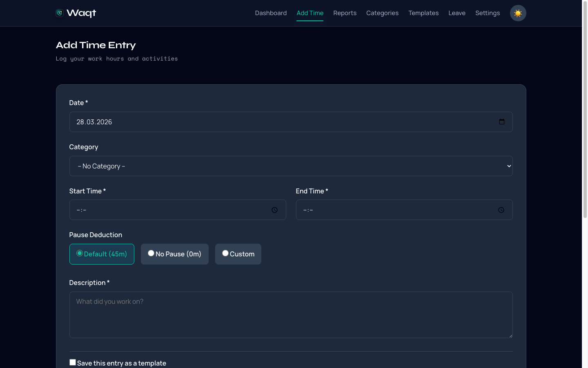Open the calendar picker in the Date field
The image size is (588, 368).
click(x=501, y=121)
